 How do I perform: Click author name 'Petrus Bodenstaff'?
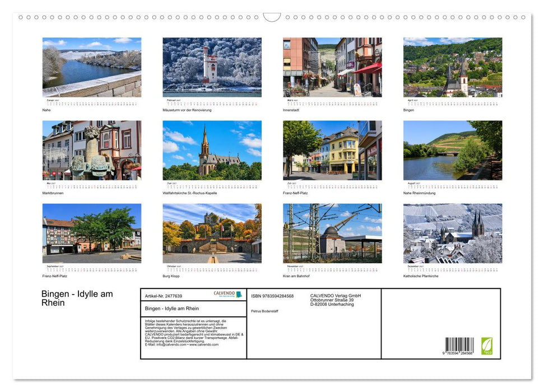[264, 311]
